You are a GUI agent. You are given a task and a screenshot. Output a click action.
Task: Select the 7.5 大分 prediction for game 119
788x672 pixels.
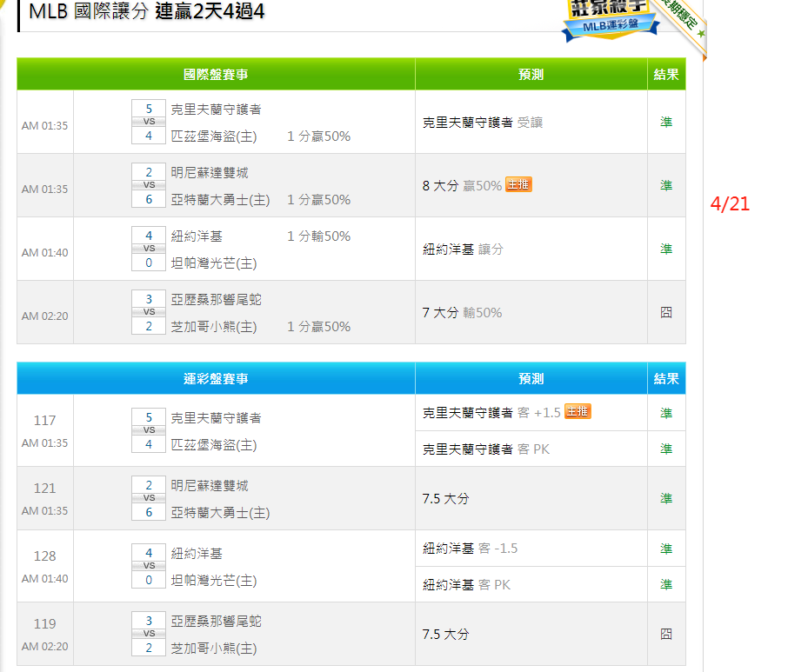tap(446, 635)
